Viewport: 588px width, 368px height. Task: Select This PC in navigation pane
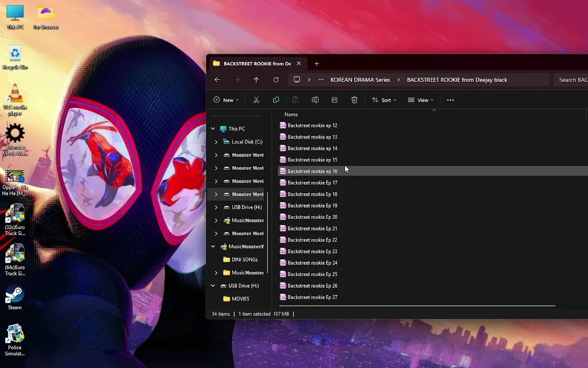(x=233, y=128)
